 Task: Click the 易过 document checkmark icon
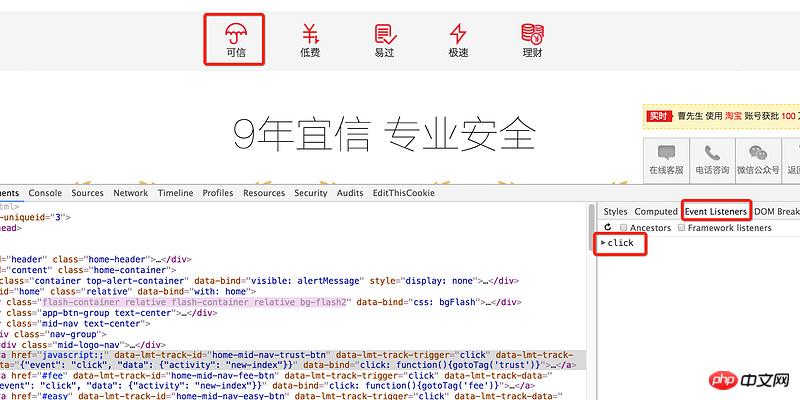pyautogui.click(x=385, y=34)
